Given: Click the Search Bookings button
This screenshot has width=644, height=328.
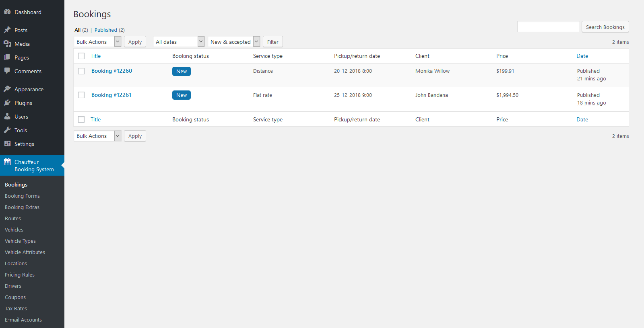Looking at the screenshot, I should pos(605,27).
